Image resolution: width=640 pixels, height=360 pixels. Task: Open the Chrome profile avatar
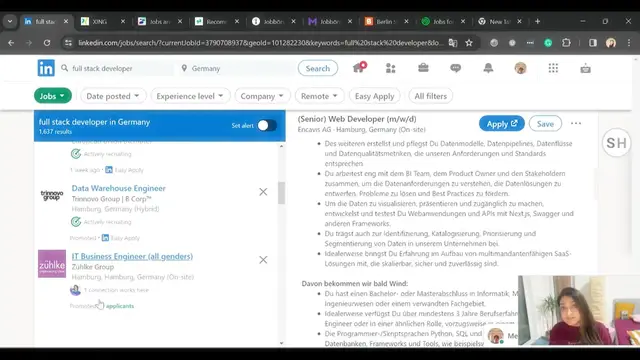[611, 43]
